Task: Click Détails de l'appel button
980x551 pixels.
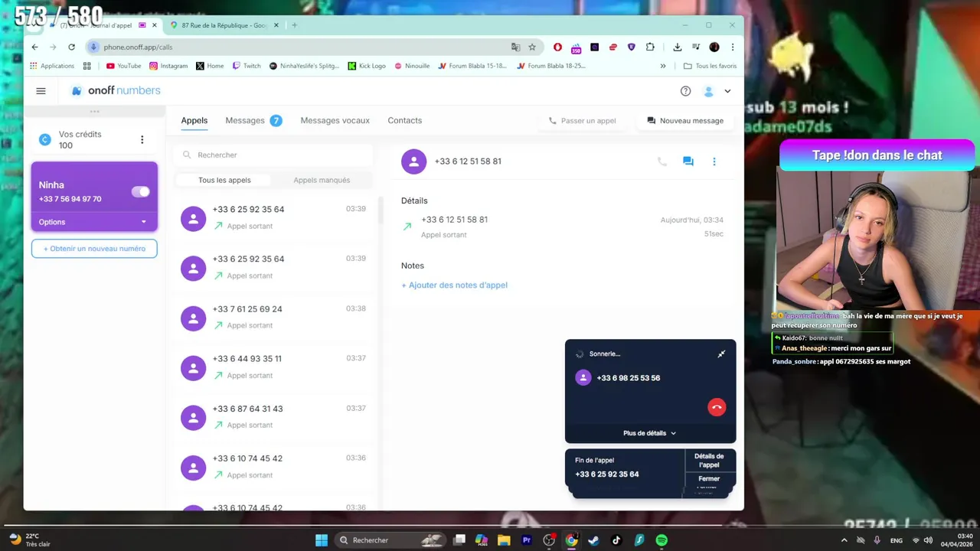Action: [x=709, y=460]
